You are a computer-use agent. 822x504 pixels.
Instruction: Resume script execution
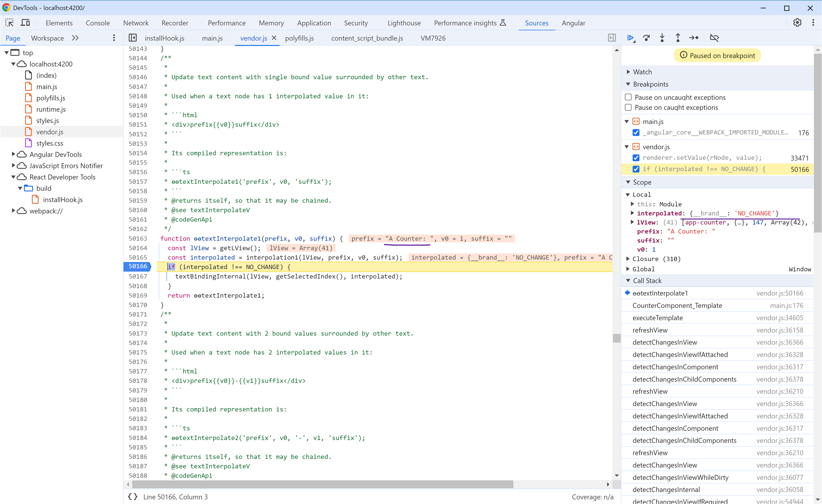pyautogui.click(x=631, y=38)
